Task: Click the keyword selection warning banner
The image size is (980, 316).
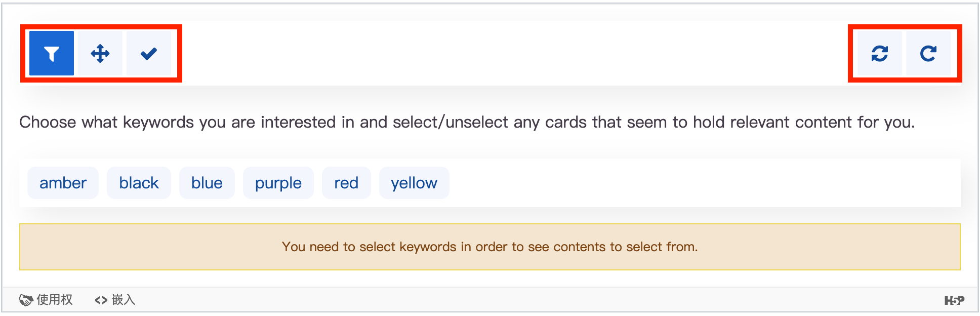Action: click(x=489, y=247)
